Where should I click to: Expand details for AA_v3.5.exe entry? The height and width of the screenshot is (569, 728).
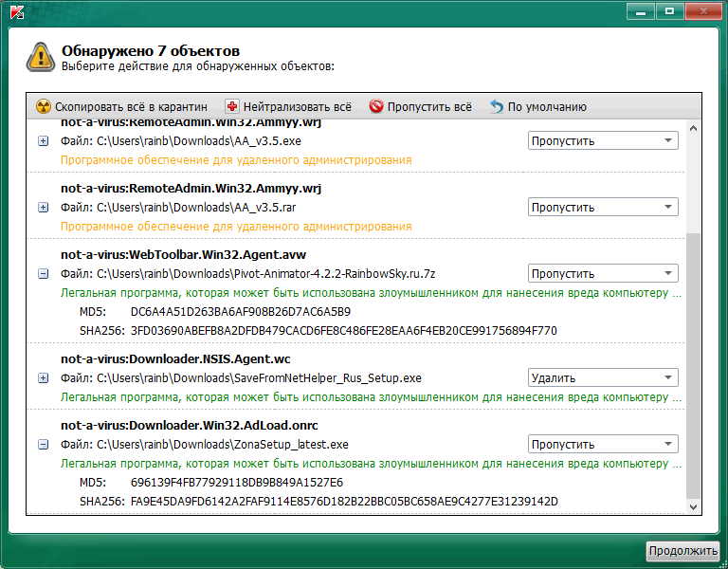43,140
